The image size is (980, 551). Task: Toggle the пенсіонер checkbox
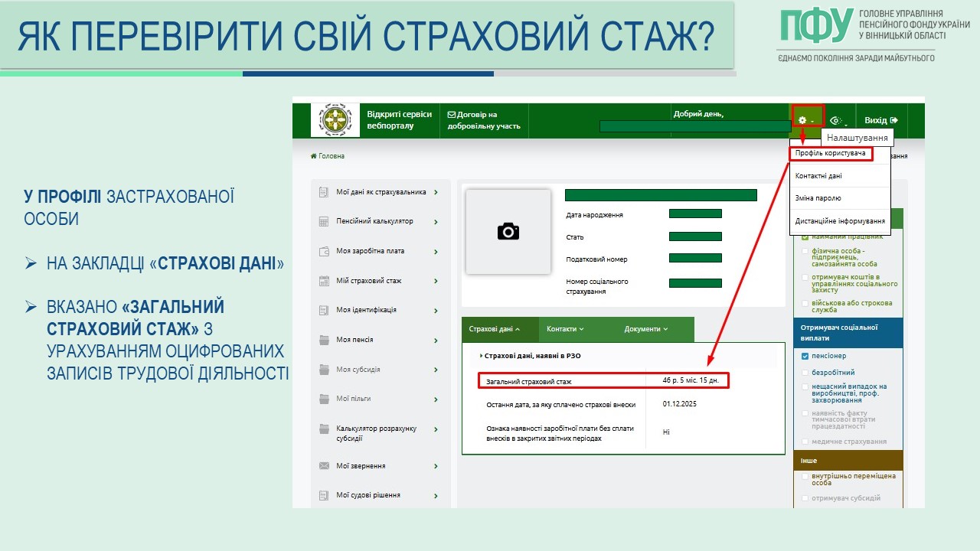(805, 357)
